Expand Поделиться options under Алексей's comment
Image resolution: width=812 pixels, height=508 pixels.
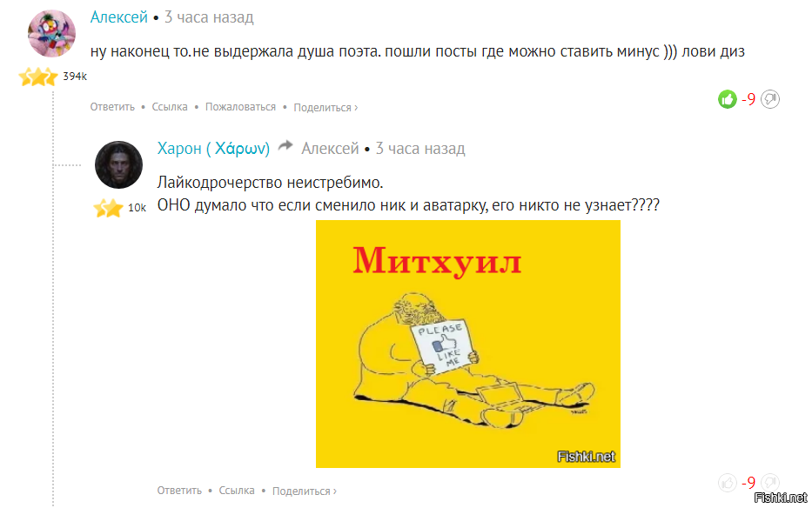[x=325, y=107]
